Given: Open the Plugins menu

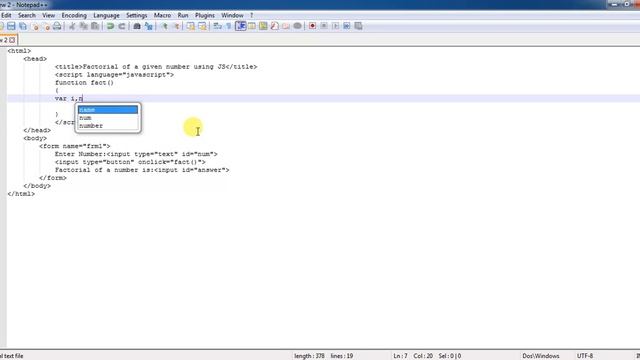Looking at the screenshot, I should coord(204,15).
